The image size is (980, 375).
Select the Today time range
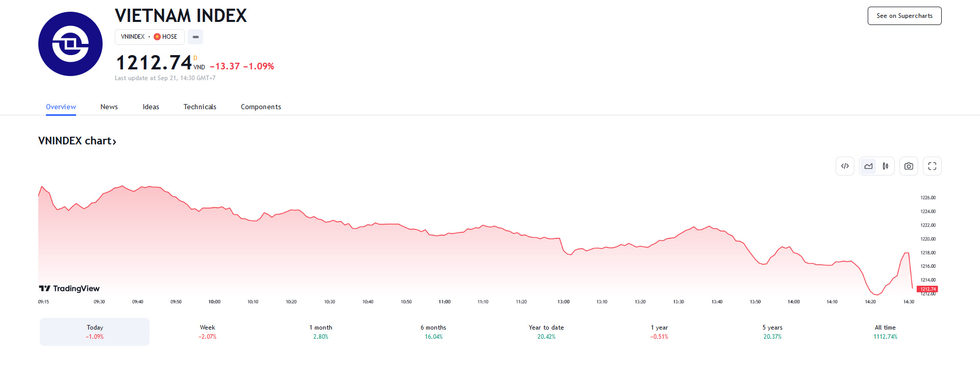(95, 332)
